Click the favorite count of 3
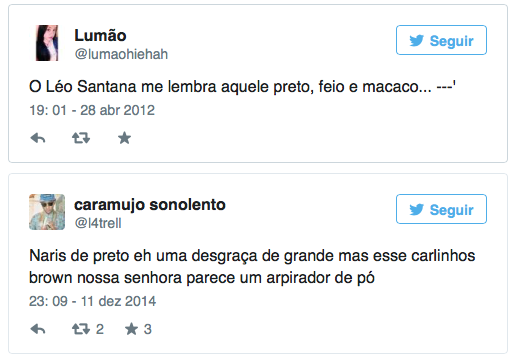523x363 pixels. coord(148,329)
